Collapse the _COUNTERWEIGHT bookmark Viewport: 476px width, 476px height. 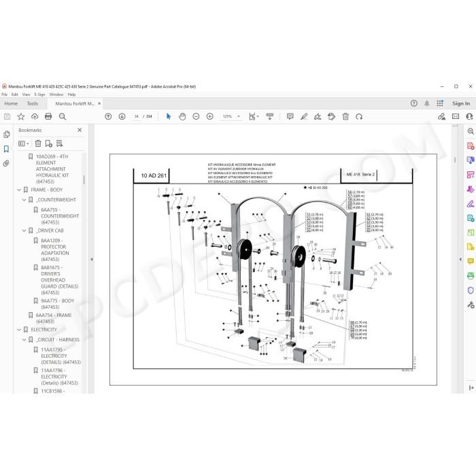(x=24, y=200)
